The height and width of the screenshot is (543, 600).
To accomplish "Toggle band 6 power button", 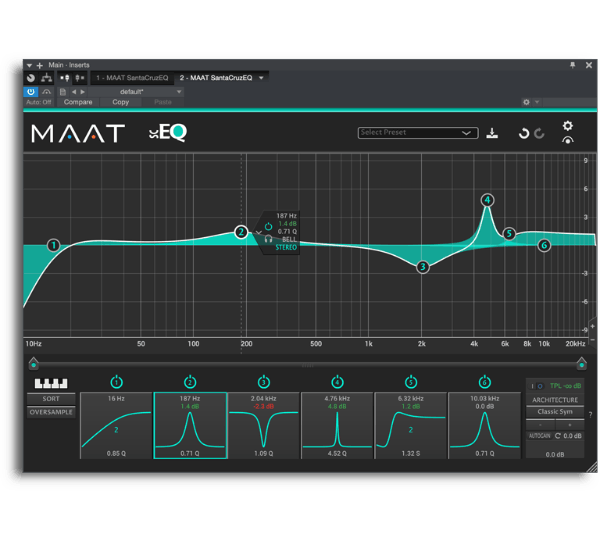I will (x=484, y=382).
